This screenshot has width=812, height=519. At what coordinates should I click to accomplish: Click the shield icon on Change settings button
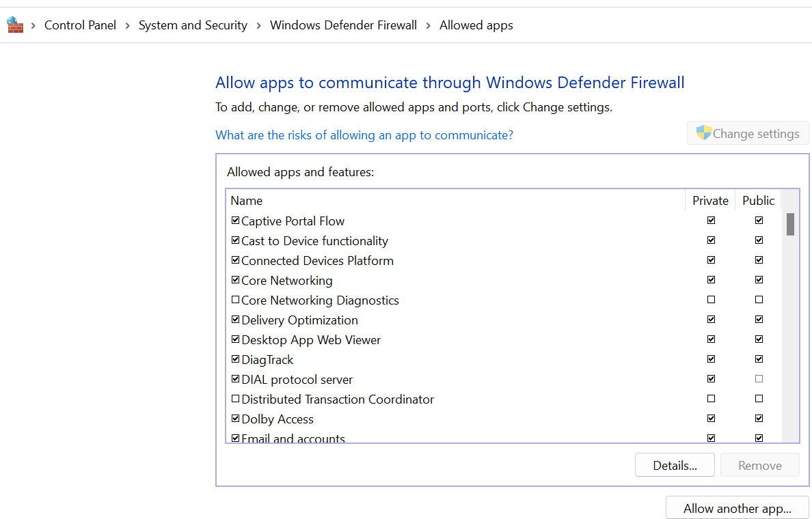703,132
